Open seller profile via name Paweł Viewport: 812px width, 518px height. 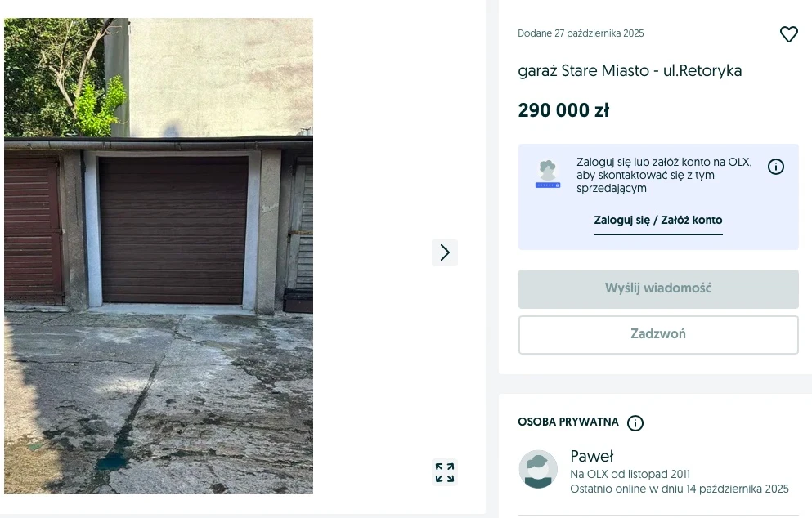point(591,456)
